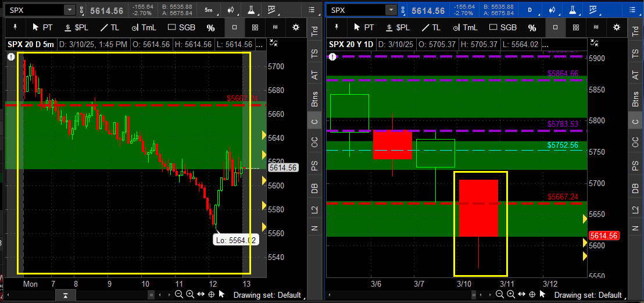Image resolution: width=644 pixels, height=303 pixels.
Task: Expand SPX symbol dropdown in left chart
Action: pyautogui.click(x=69, y=10)
